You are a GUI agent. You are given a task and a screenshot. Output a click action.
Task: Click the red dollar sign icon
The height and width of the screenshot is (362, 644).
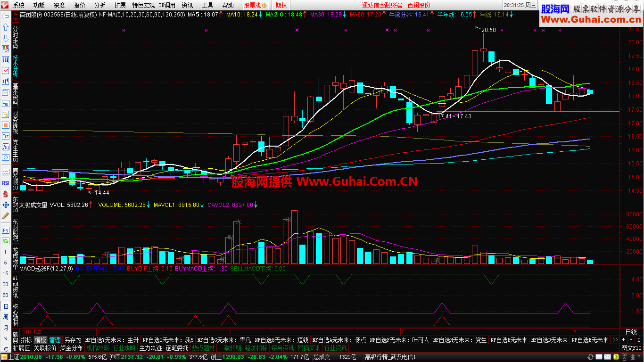pyautogui.click(x=5, y=194)
